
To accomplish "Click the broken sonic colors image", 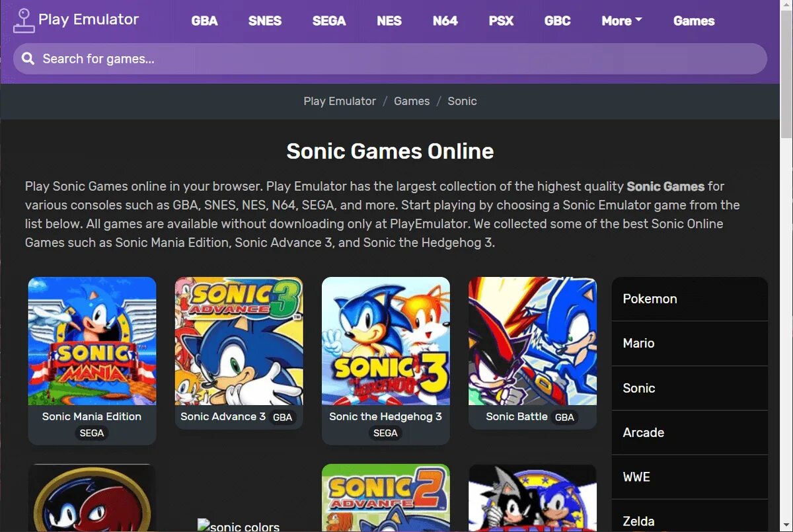I will pos(239,526).
